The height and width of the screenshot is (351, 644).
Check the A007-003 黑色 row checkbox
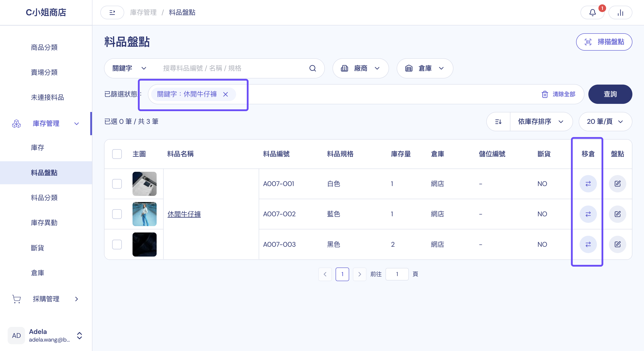[x=117, y=244]
